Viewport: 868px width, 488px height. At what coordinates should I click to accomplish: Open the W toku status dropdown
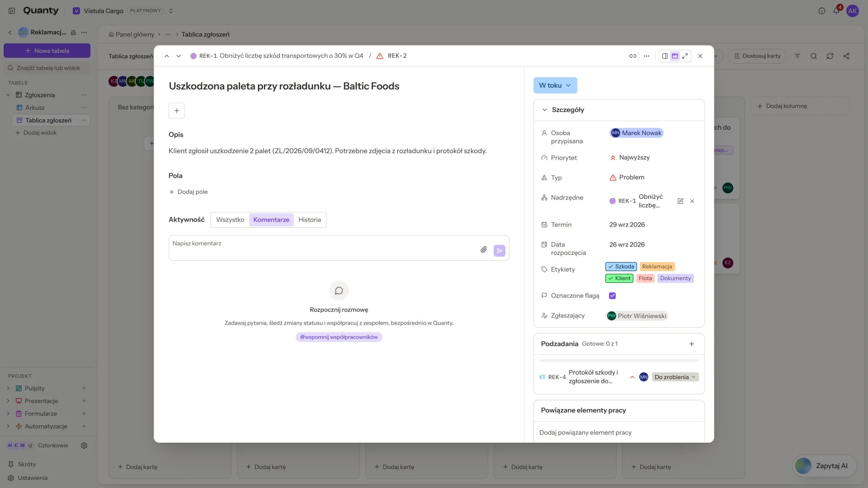pos(555,85)
